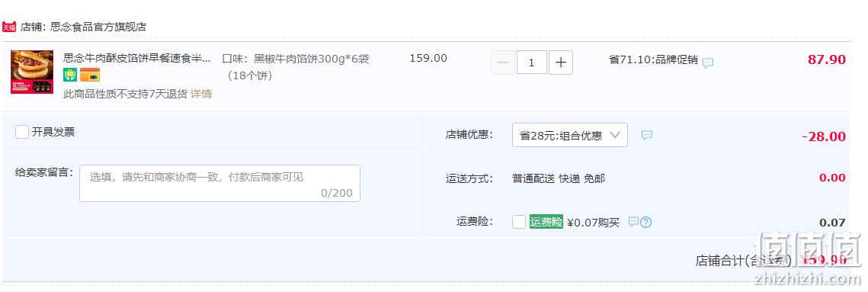Tick the 运费险 purchase checkbox
The width and height of the screenshot is (868, 292).
[519, 222]
